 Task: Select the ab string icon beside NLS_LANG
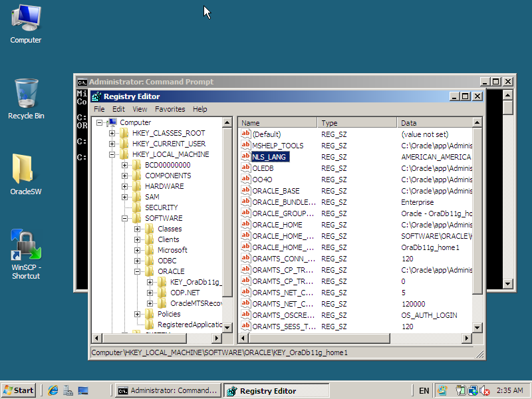click(x=246, y=157)
